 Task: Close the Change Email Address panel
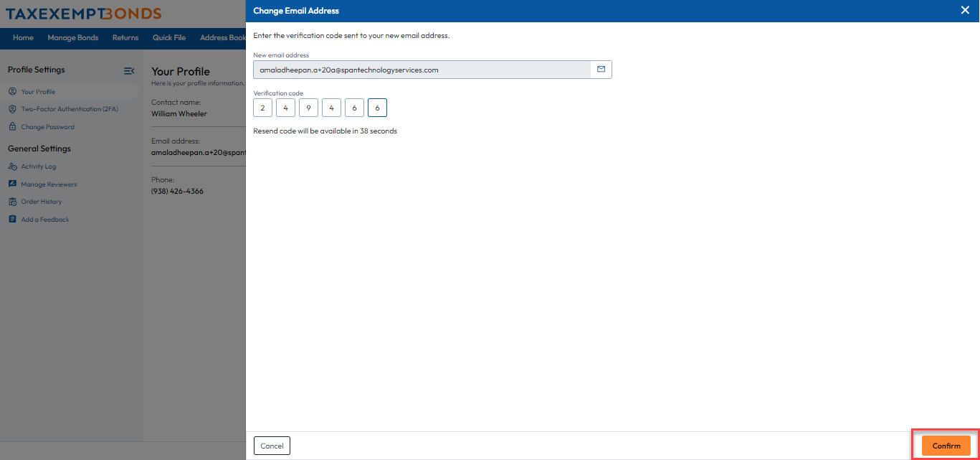click(x=965, y=10)
